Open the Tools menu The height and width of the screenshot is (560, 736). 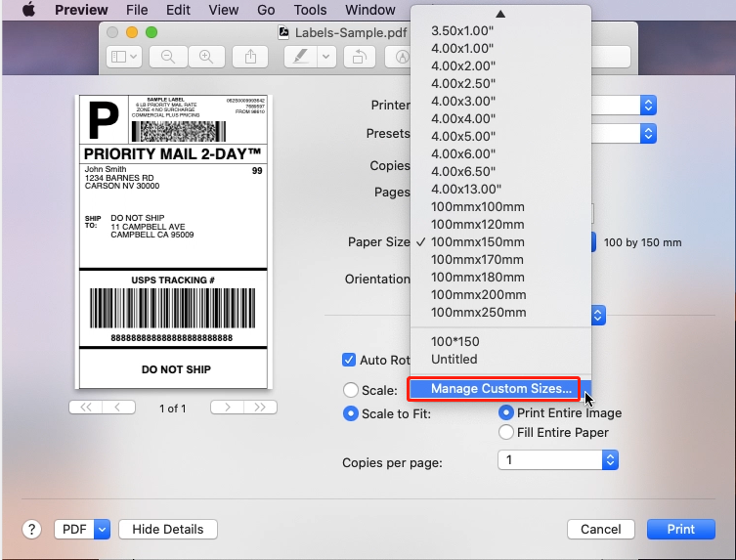(310, 10)
